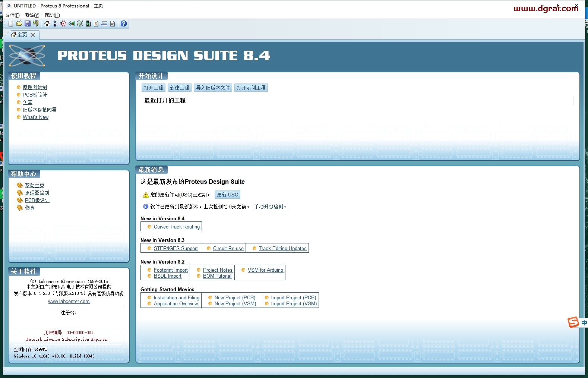Open the 旧版本移植向导 link
588x378 pixels.
pos(39,110)
